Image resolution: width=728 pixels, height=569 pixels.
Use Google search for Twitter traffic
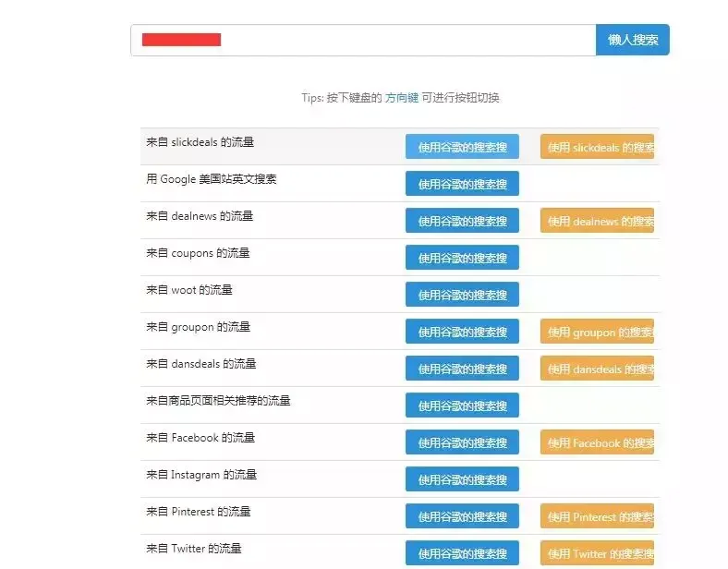pos(462,553)
